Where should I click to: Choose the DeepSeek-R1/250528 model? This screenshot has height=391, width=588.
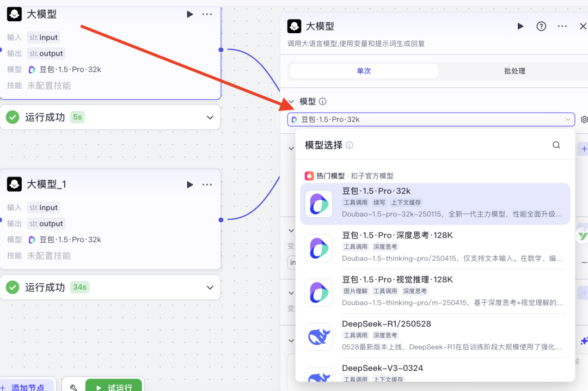pos(435,337)
